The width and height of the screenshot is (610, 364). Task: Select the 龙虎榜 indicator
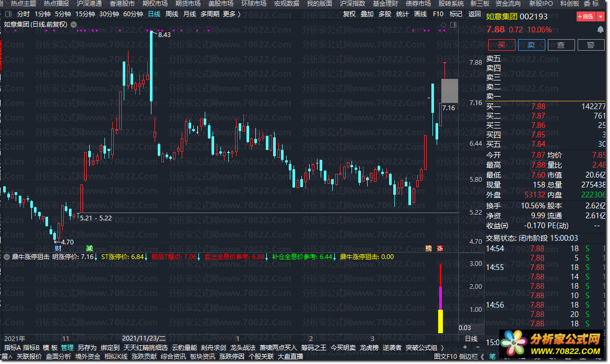click(x=369, y=348)
